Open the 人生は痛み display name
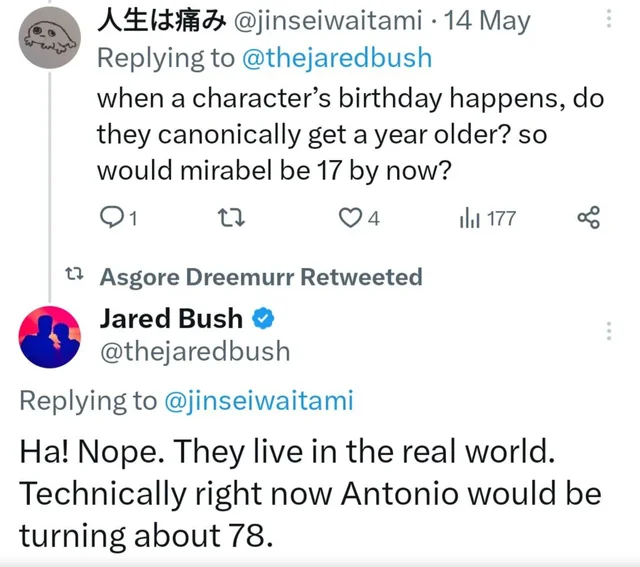 click(x=162, y=22)
